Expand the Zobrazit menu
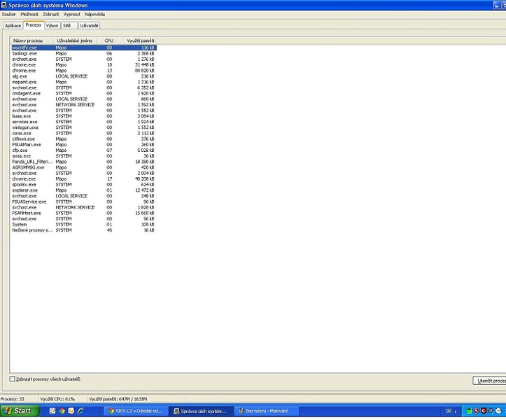Viewport: 506px width, 420px height. pos(50,14)
